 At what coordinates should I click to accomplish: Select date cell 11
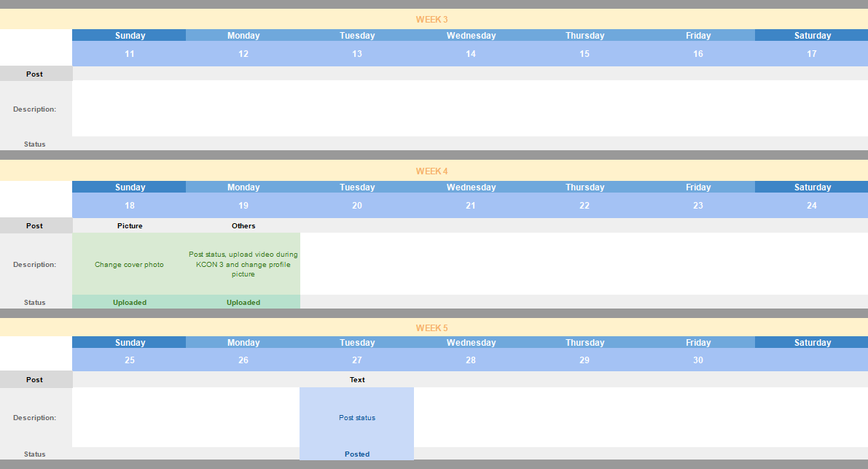(x=130, y=54)
